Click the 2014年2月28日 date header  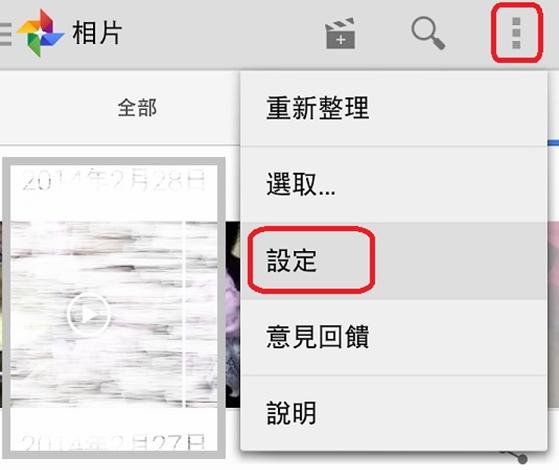point(114,180)
